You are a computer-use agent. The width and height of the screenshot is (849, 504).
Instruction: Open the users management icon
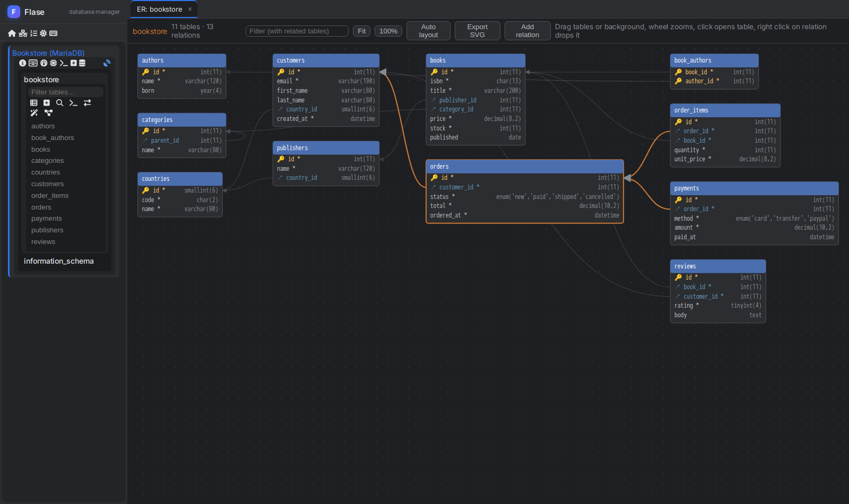33,63
